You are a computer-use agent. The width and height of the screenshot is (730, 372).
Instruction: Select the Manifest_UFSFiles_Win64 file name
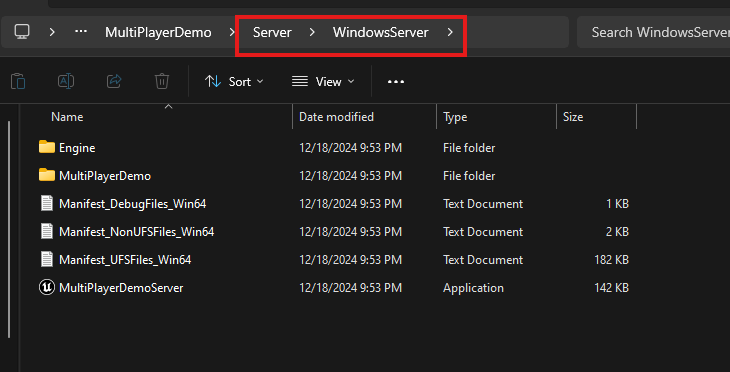point(125,260)
